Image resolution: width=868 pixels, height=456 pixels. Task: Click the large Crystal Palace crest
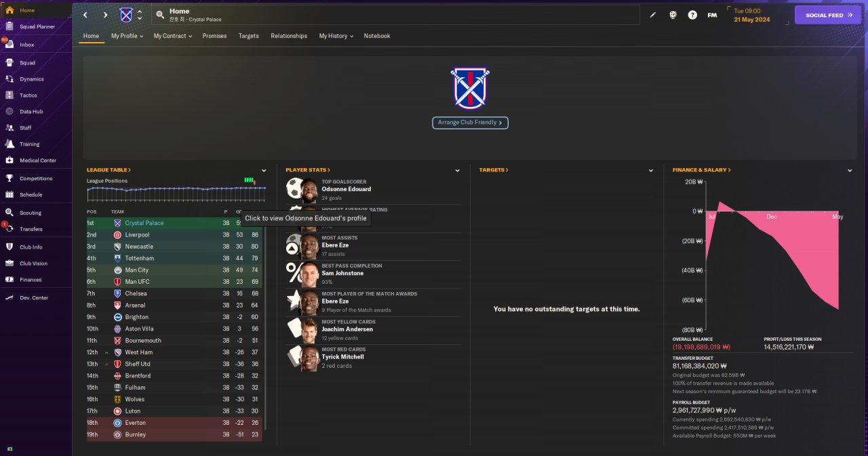click(470, 88)
